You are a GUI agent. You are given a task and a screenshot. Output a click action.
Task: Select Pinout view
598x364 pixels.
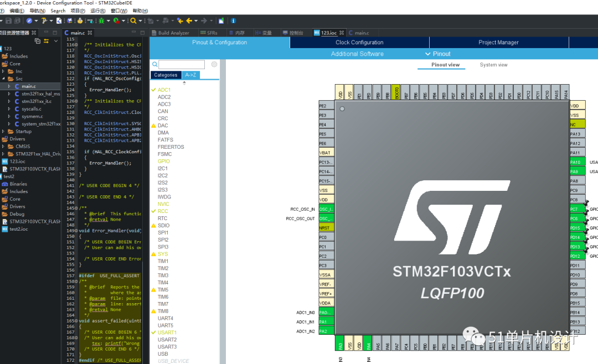pos(445,65)
